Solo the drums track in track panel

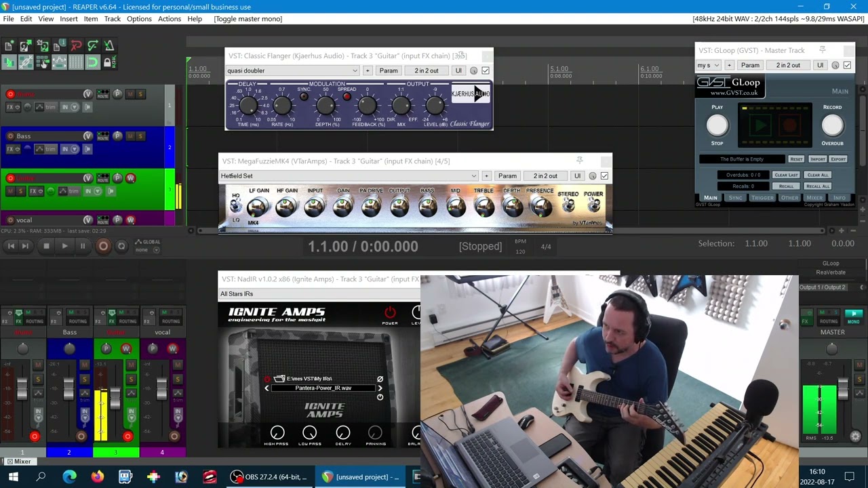[140, 94]
